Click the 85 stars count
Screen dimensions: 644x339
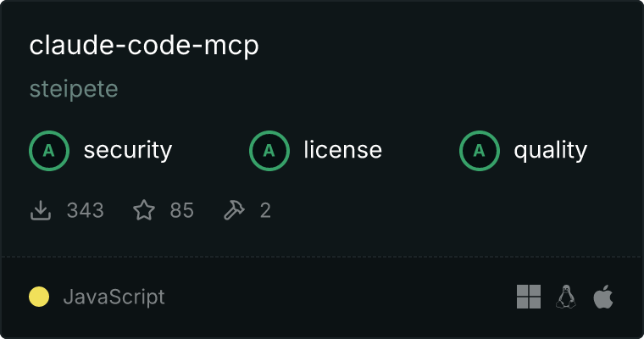pyautogui.click(x=182, y=210)
